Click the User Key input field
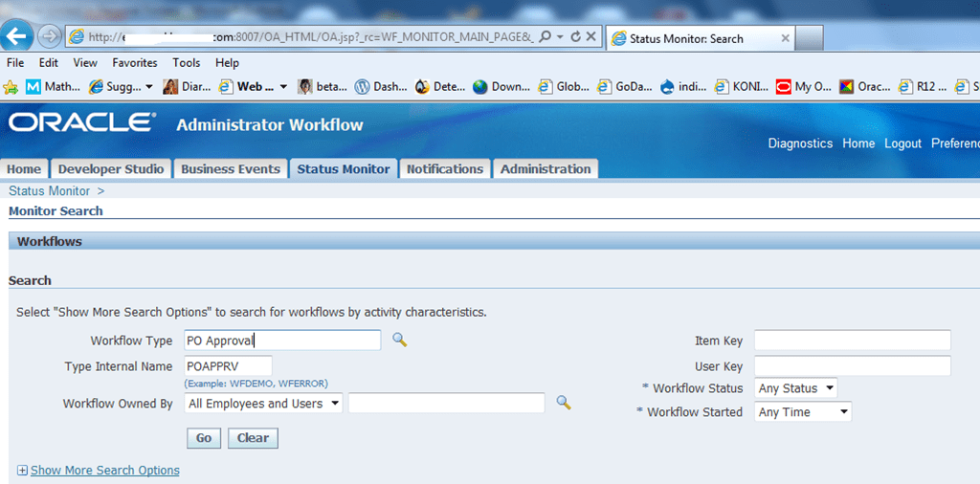Viewport: 980px width, 484px height. point(853,366)
